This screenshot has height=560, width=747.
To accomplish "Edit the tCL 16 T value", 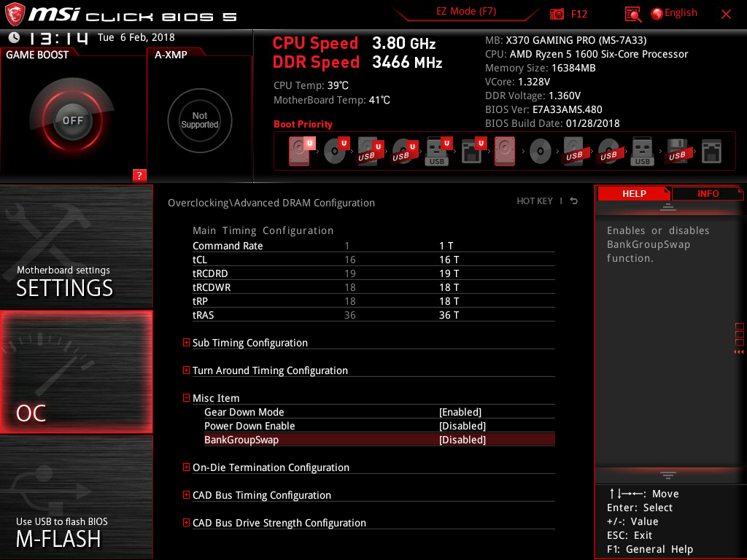I will 449,260.
